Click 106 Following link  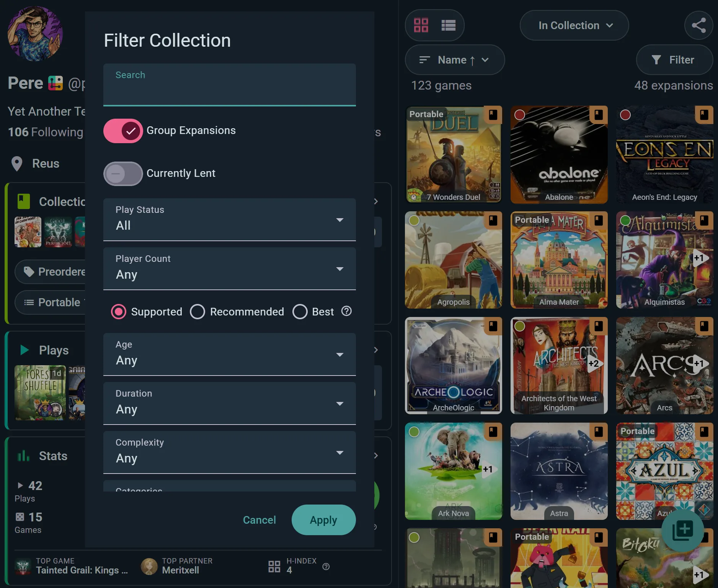coord(46,132)
